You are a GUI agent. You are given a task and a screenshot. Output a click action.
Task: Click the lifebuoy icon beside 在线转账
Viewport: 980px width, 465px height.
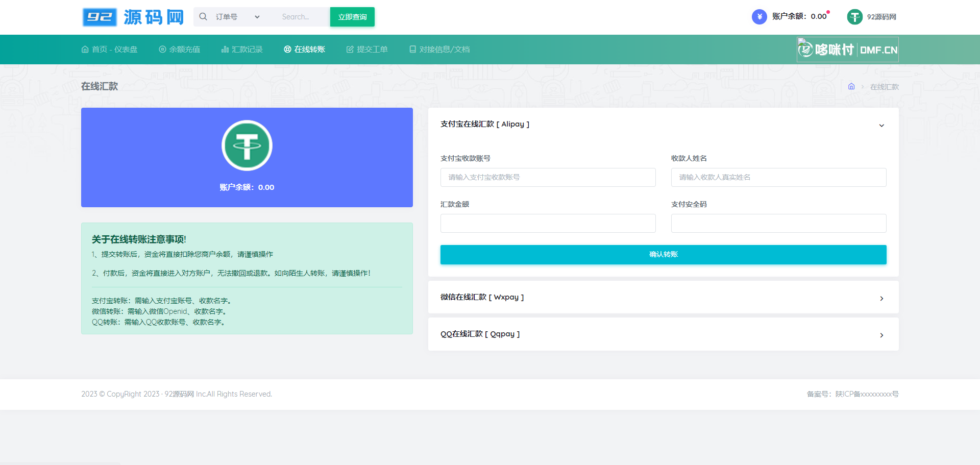click(x=288, y=50)
